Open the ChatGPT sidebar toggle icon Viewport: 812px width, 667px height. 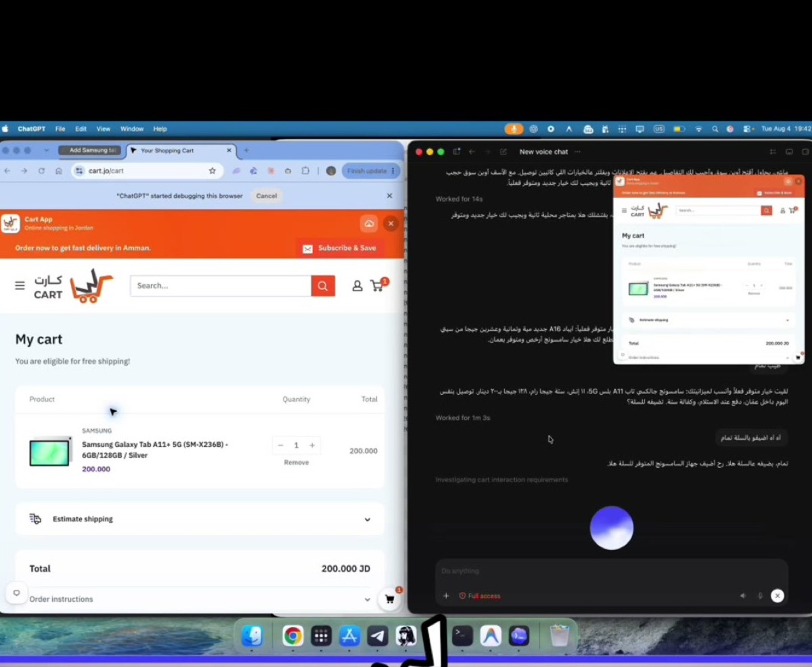pyautogui.click(x=457, y=152)
